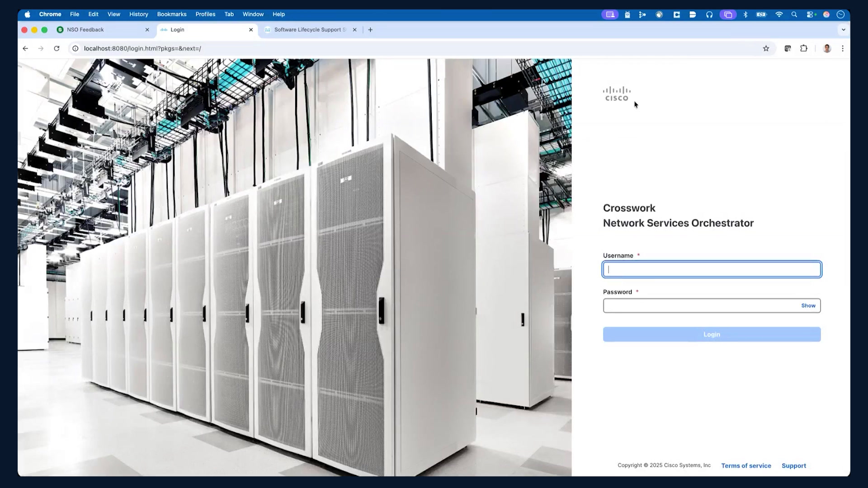View site information icon in address bar
The image size is (868, 488).
pos(75,48)
